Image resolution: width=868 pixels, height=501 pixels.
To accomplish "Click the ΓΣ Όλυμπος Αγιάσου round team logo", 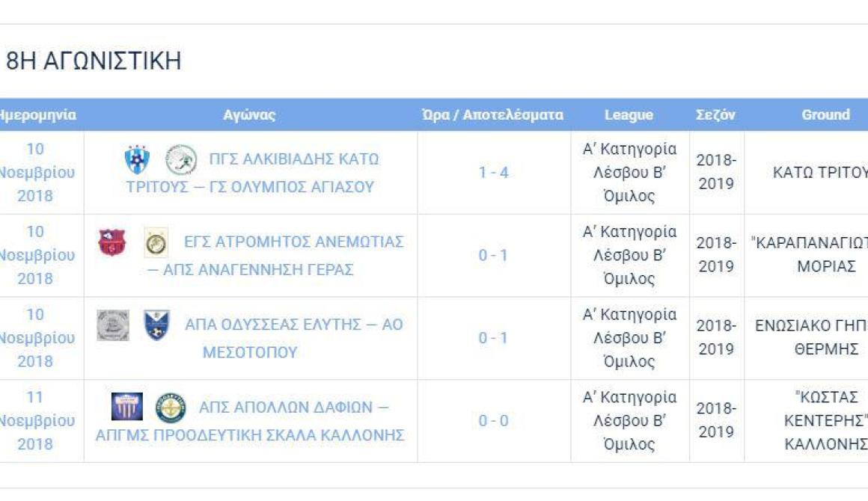I will [x=181, y=159].
